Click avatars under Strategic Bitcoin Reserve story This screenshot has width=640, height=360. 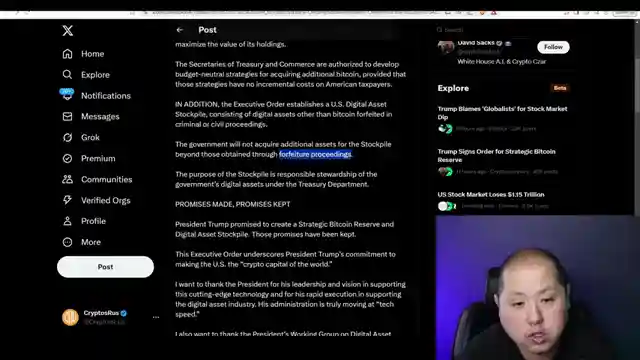(445, 172)
